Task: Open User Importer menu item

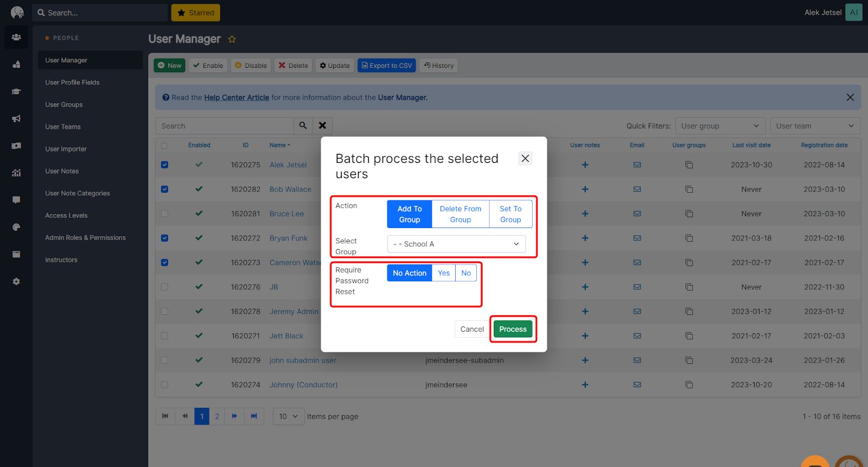Action: tap(66, 149)
